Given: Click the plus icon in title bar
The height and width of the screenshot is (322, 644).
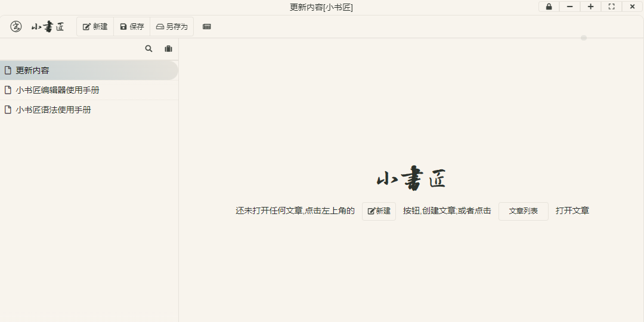Looking at the screenshot, I should (590, 7).
